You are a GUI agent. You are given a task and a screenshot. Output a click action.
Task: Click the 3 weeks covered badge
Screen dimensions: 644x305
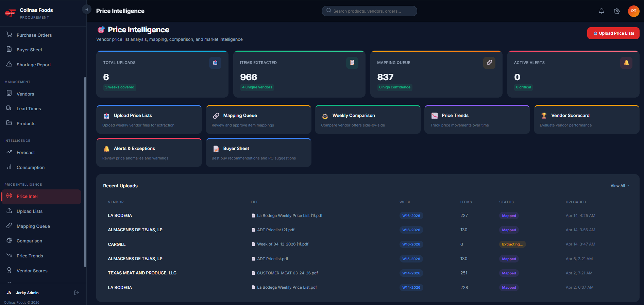[120, 87]
